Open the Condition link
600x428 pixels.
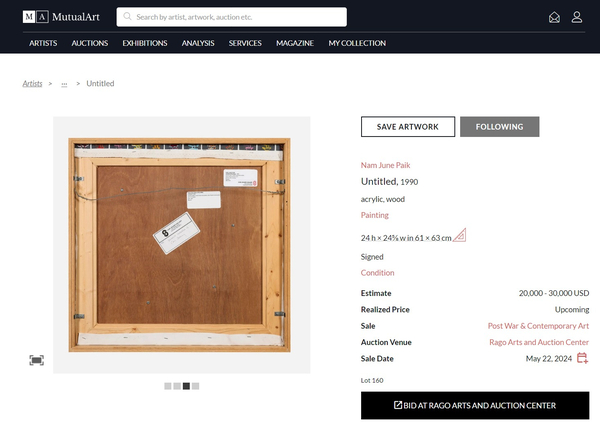point(378,273)
